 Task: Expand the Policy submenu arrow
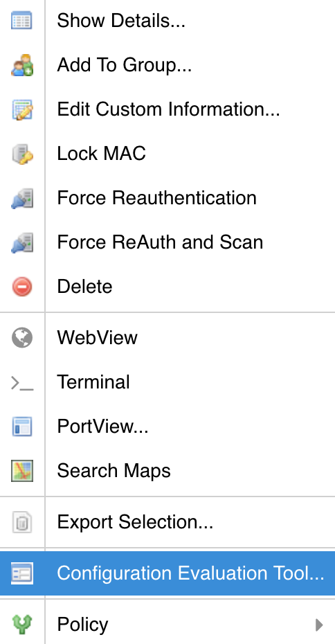click(x=319, y=625)
